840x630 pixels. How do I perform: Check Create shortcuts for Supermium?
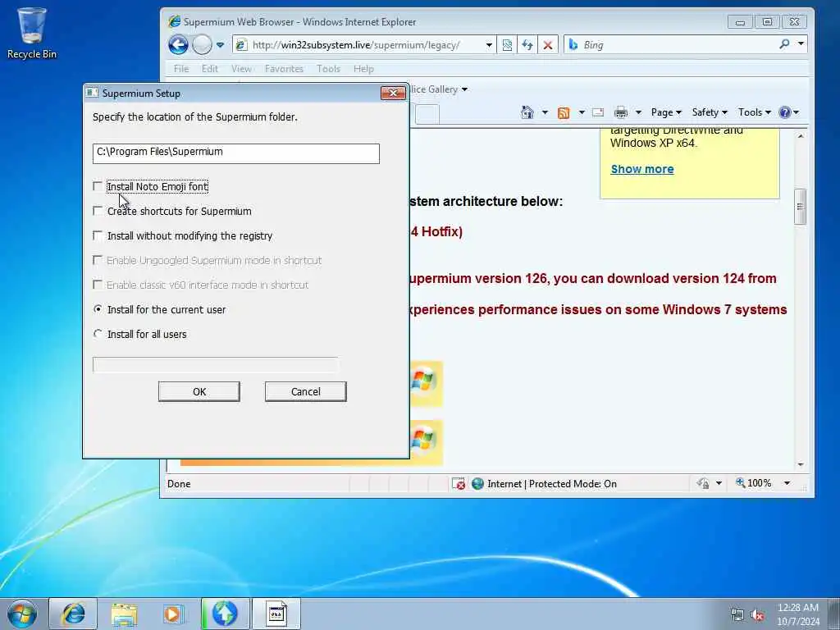point(98,211)
